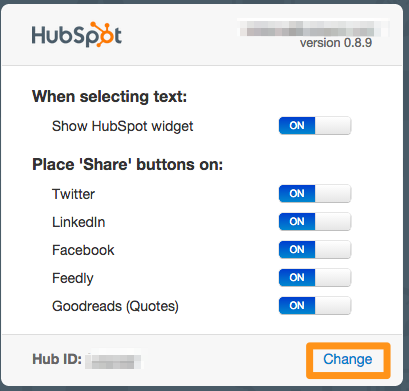Disable the Twitter share button toggle
Screen dimensions: 409x391
tap(315, 194)
